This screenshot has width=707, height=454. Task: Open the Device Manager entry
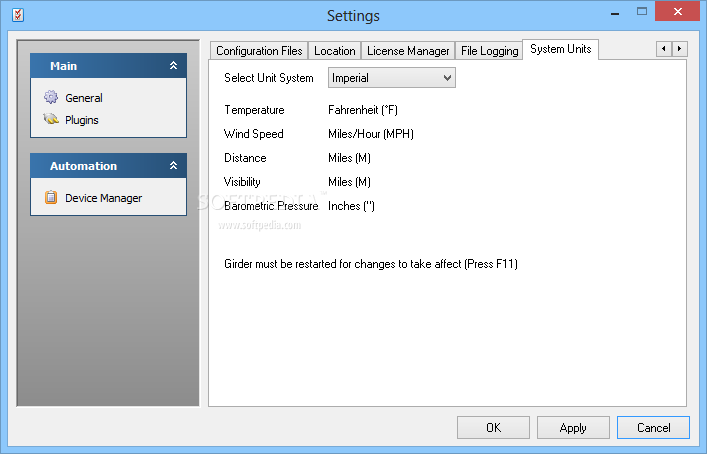tap(103, 198)
